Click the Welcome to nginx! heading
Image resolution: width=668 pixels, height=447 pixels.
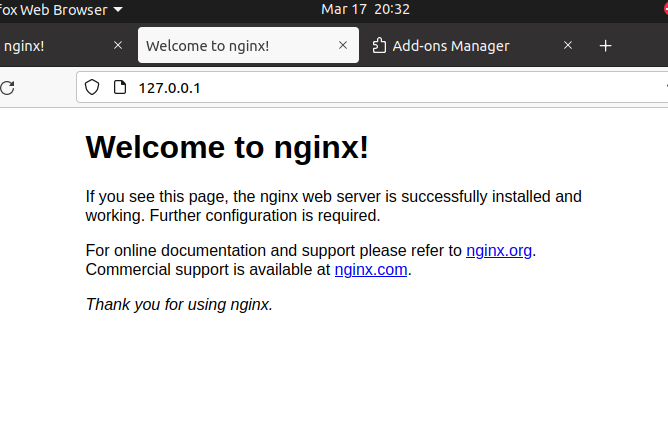(x=227, y=147)
